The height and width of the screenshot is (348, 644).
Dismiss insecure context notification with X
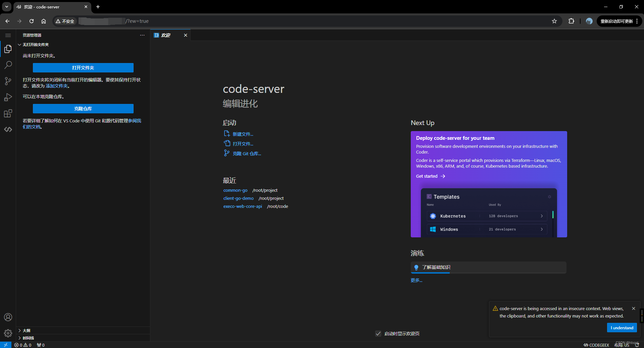pyautogui.click(x=634, y=308)
